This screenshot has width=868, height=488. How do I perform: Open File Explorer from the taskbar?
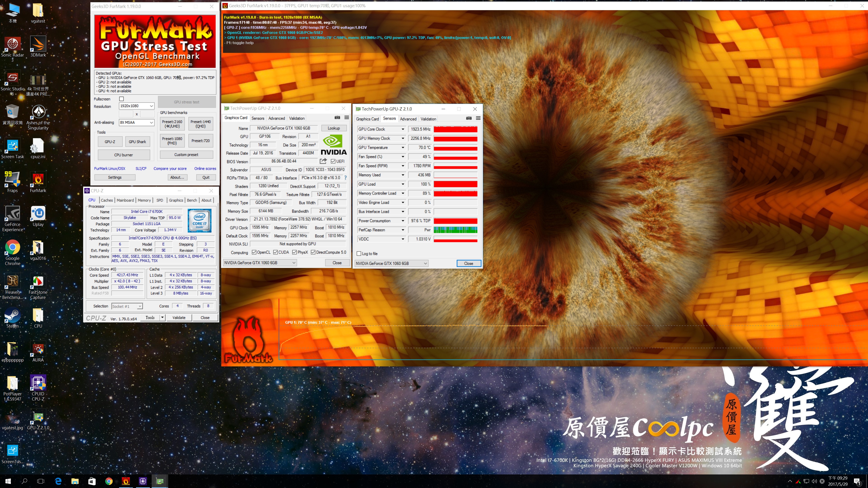click(75, 481)
